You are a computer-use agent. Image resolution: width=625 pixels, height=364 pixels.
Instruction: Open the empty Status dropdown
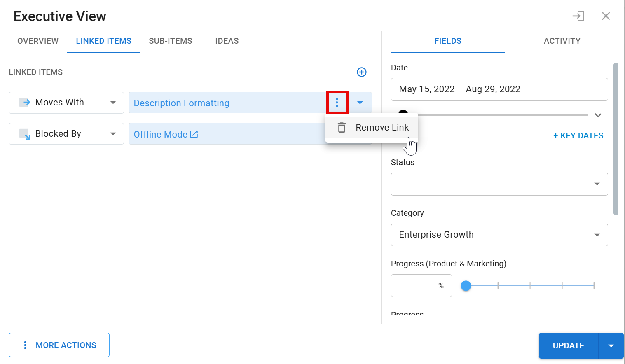click(x=597, y=184)
